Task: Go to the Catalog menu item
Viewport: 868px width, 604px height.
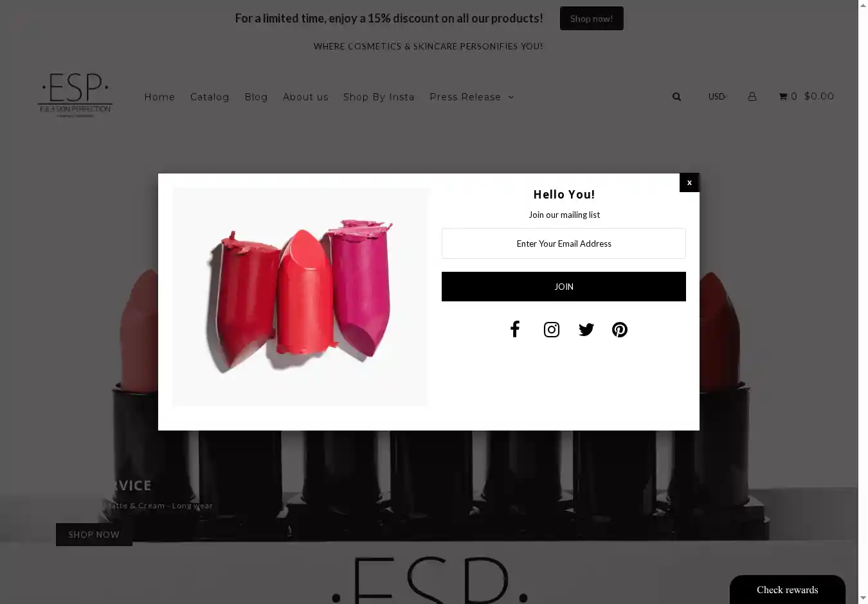Action: pyautogui.click(x=210, y=97)
